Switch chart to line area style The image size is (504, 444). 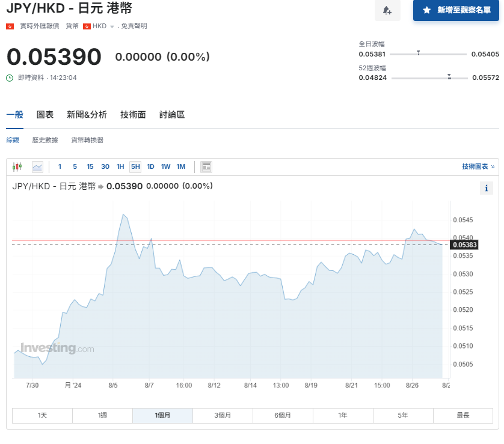tap(37, 166)
